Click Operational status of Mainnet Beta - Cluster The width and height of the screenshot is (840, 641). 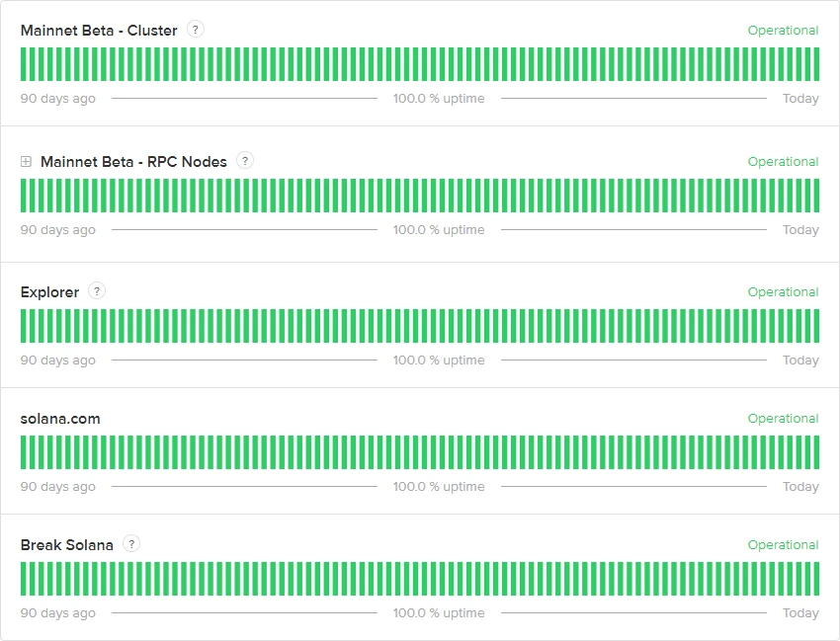(783, 31)
